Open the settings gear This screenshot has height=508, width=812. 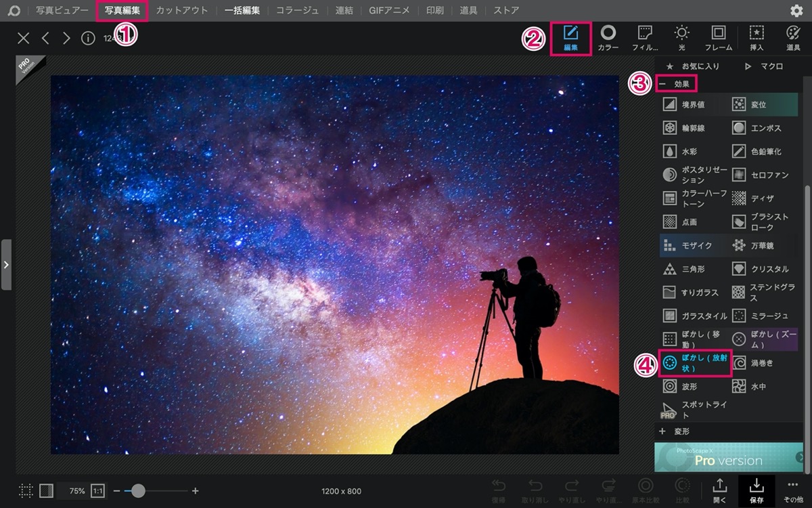(796, 11)
